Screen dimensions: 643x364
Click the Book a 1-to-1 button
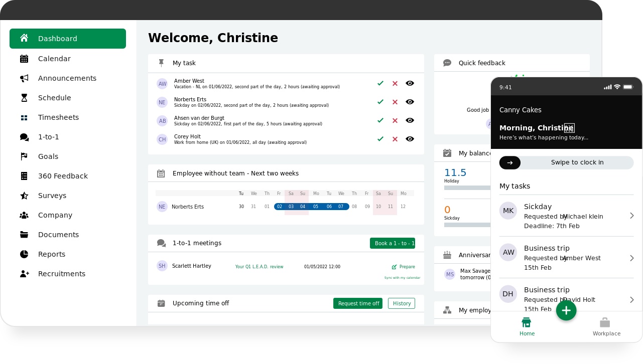pyautogui.click(x=393, y=243)
